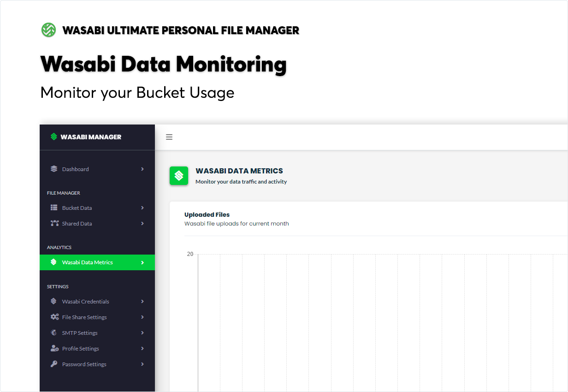
Task: Open the Wasabi Data Metrics menu item
Action: click(88, 262)
